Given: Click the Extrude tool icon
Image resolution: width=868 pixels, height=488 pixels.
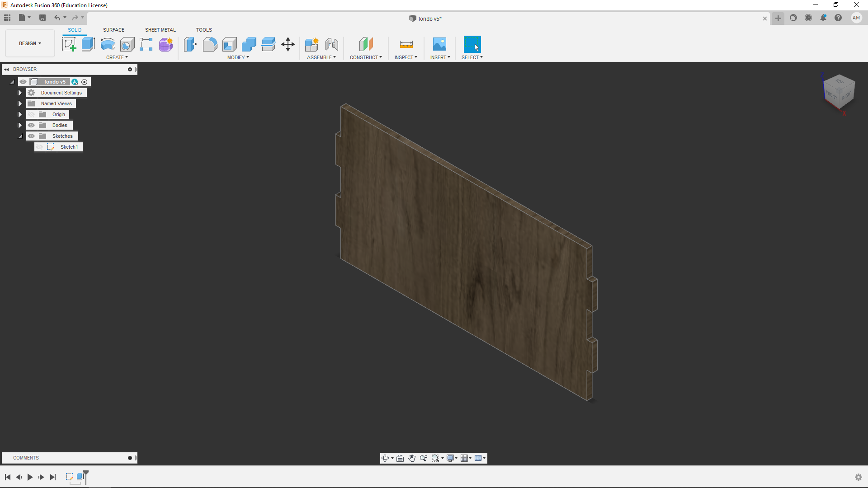Looking at the screenshot, I should 88,44.
